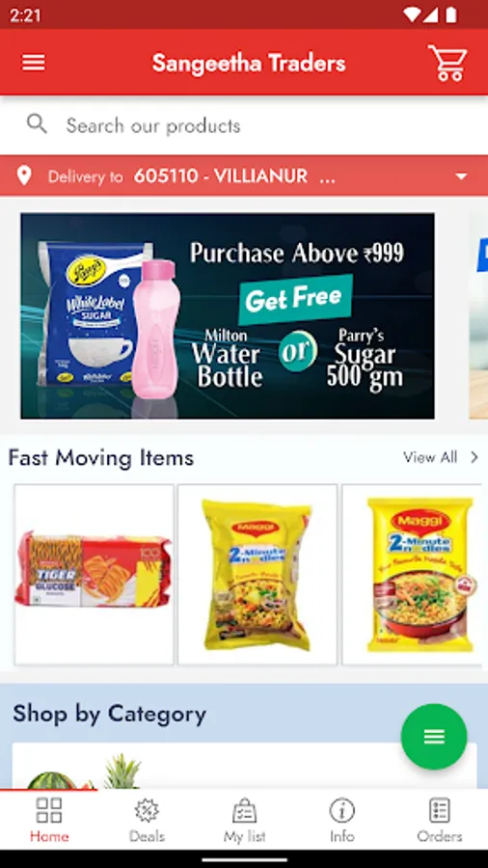The width and height of the screenshot is (488, 868).
Task: Open the shopping cart
Action: point(447,63)
